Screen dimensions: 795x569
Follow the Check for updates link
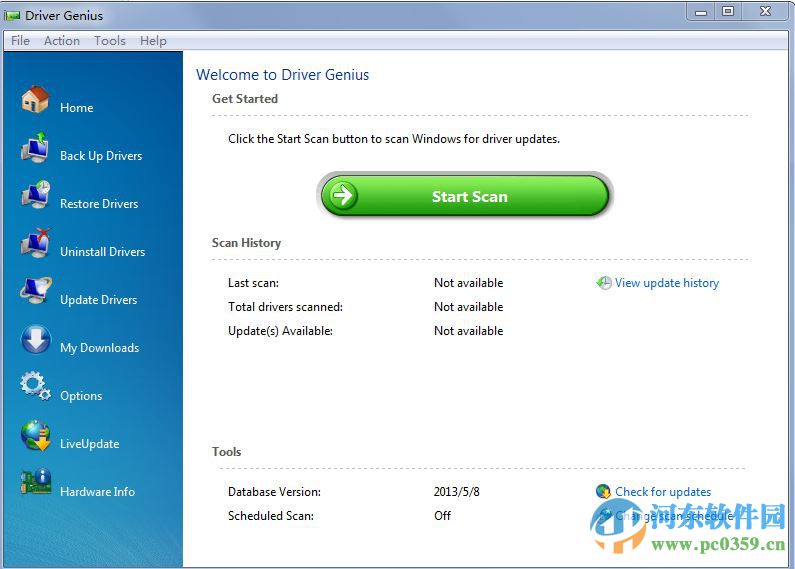(663, 491)
